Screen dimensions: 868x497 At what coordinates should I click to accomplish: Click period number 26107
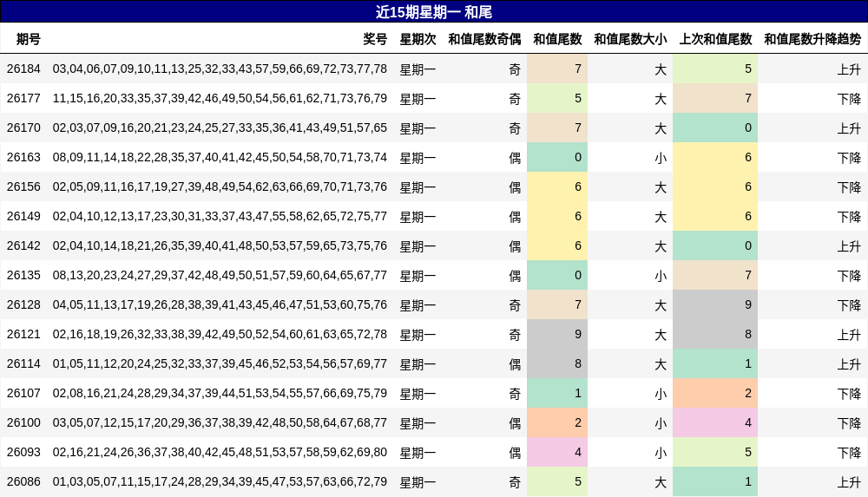point(23,393)
